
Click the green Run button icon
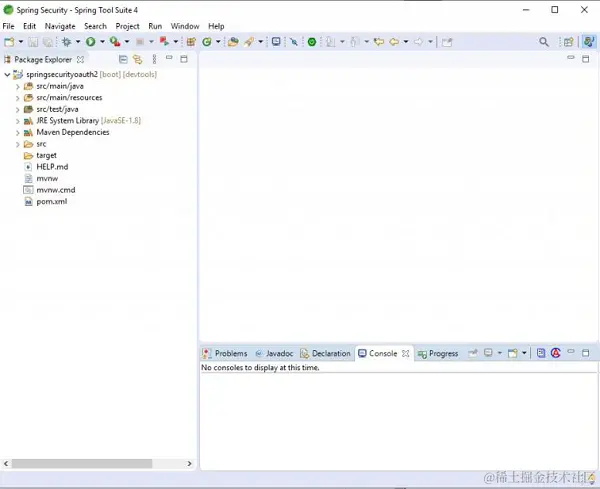pos(91,42)
